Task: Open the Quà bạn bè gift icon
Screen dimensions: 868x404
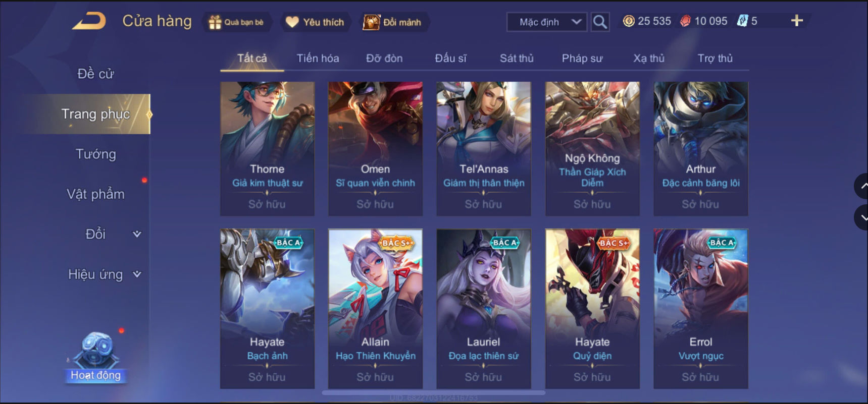Action: (215, 22)
